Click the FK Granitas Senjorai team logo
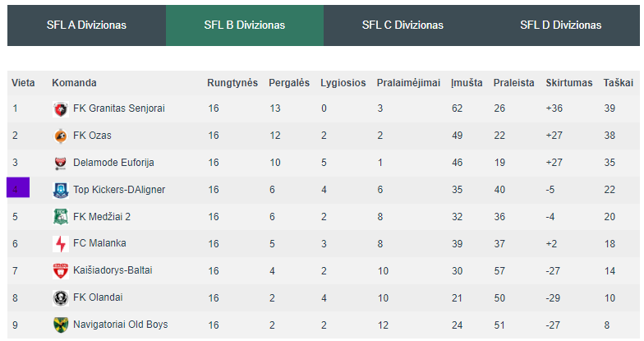The width and height of the screenshot is (644, 341). point(61,109)
